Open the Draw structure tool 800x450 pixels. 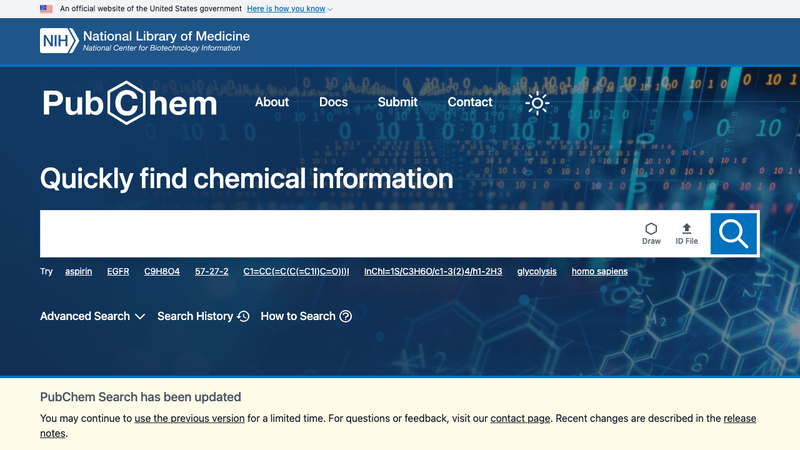click(651, 234)
